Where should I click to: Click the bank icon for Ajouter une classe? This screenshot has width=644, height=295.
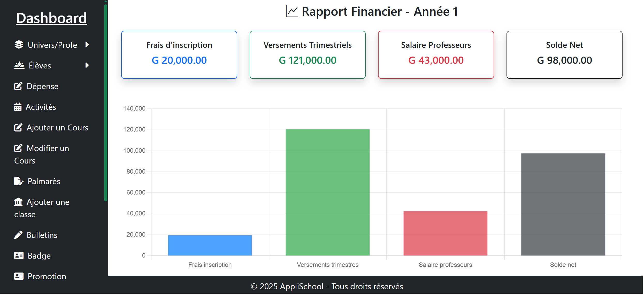18,202
